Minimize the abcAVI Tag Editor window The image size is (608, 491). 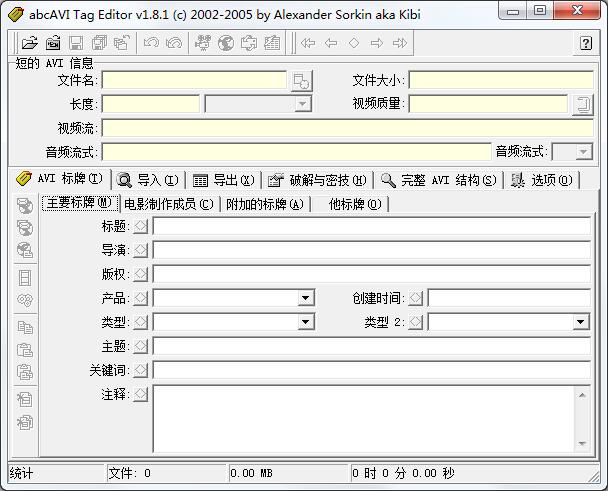513,11
